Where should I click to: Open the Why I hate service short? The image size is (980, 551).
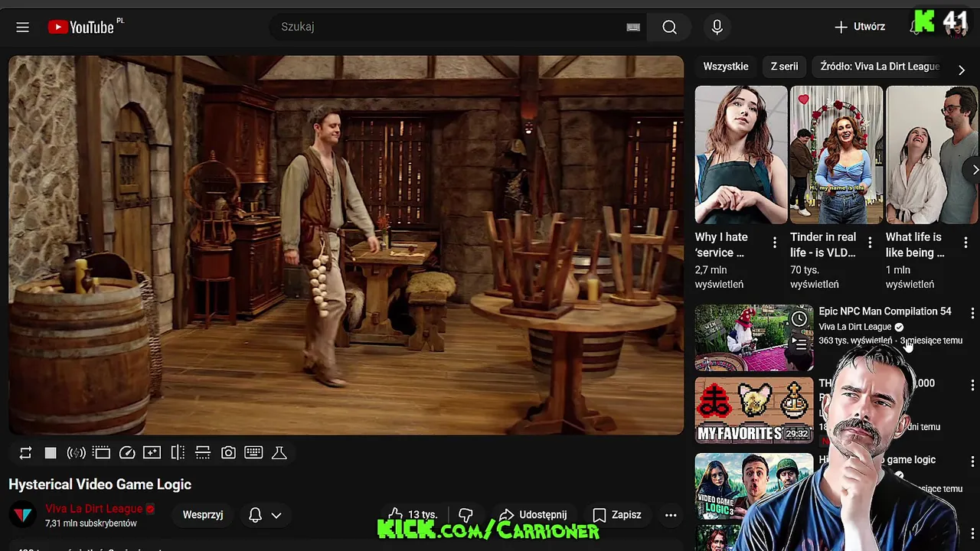(741, 155)
